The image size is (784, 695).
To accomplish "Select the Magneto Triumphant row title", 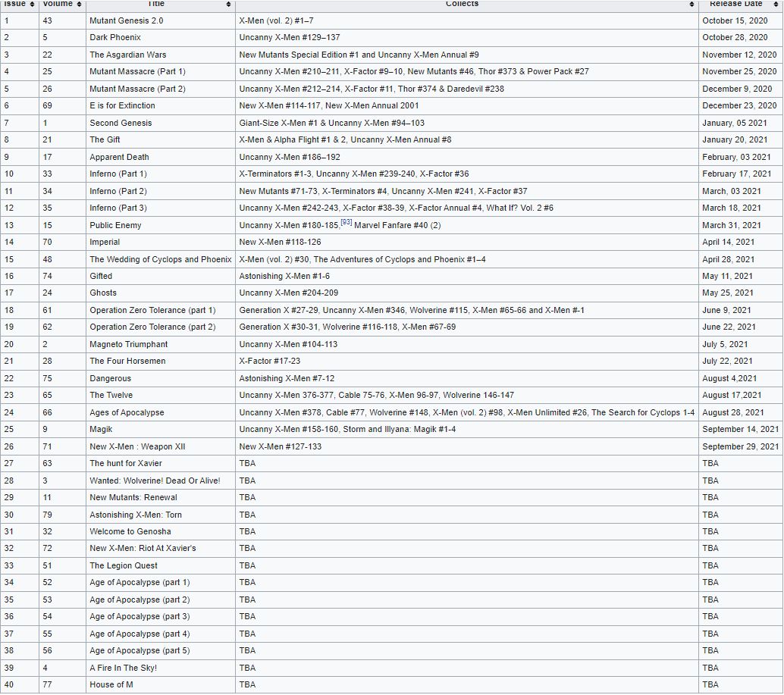I will [128, 344].
